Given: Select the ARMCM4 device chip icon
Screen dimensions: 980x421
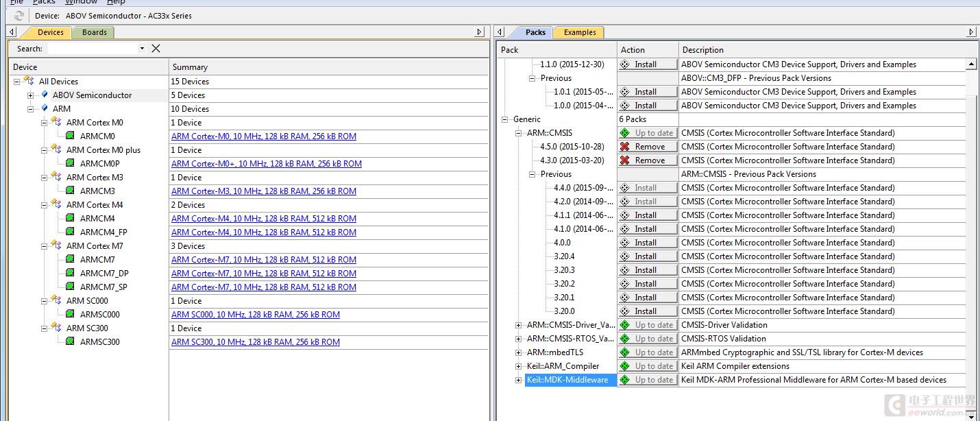Looking at the screenshot, I should tap(70, 218).
